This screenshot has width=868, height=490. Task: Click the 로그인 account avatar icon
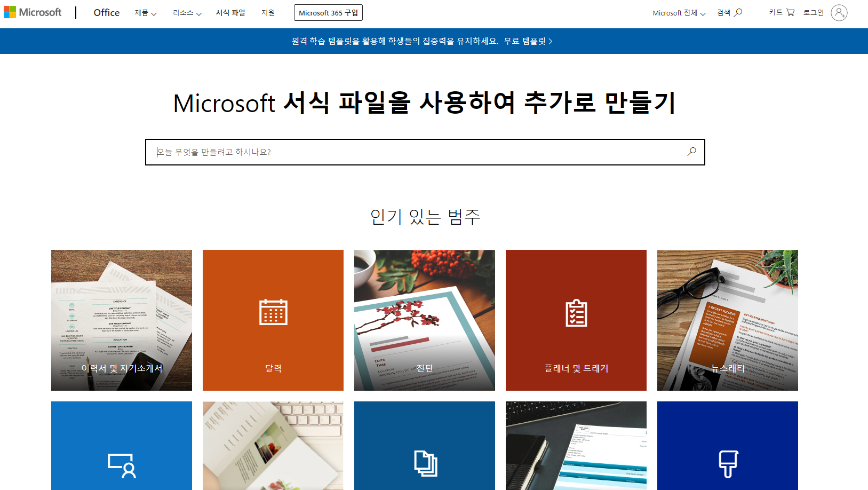coord(839,12)
